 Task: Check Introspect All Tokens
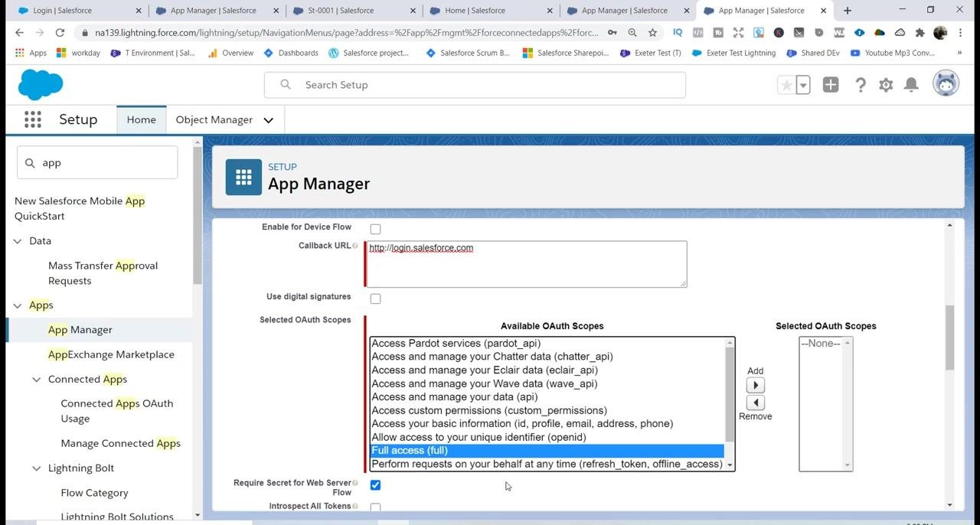[375, 507]
